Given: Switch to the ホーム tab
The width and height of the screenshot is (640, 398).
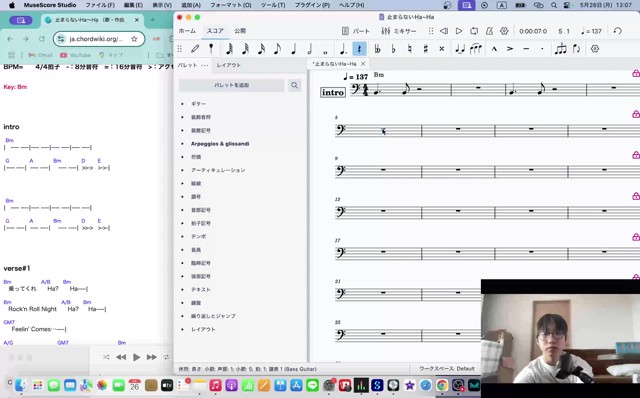Looking at the screenshot, I should 187,31.
